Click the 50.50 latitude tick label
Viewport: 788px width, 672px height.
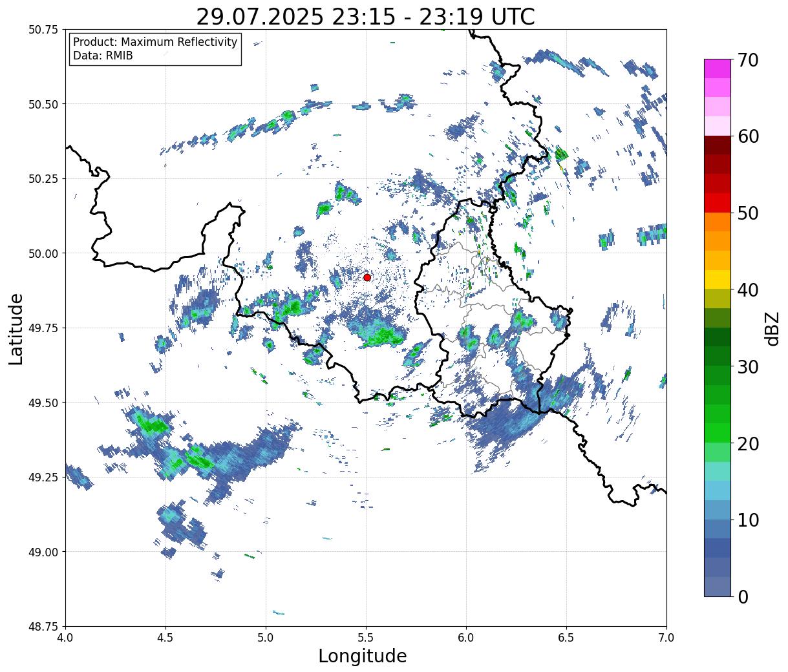click(43, 104)
